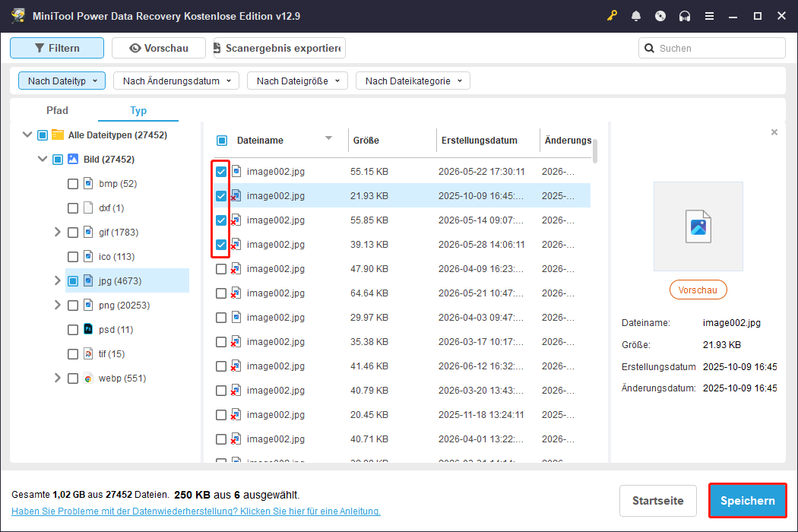This screenshot has height=532, width=798.
Task: Click the bmp file type icon
Action: [89, 183]
